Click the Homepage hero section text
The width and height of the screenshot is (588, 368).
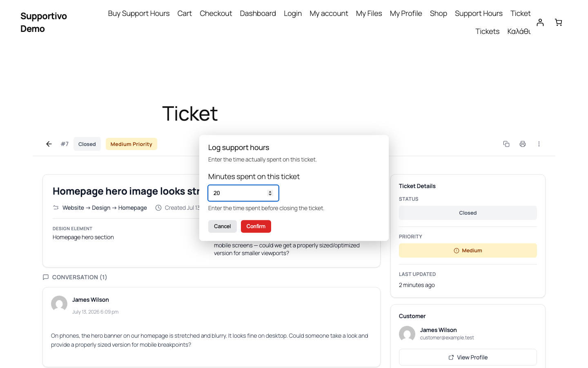pos(83,237)
